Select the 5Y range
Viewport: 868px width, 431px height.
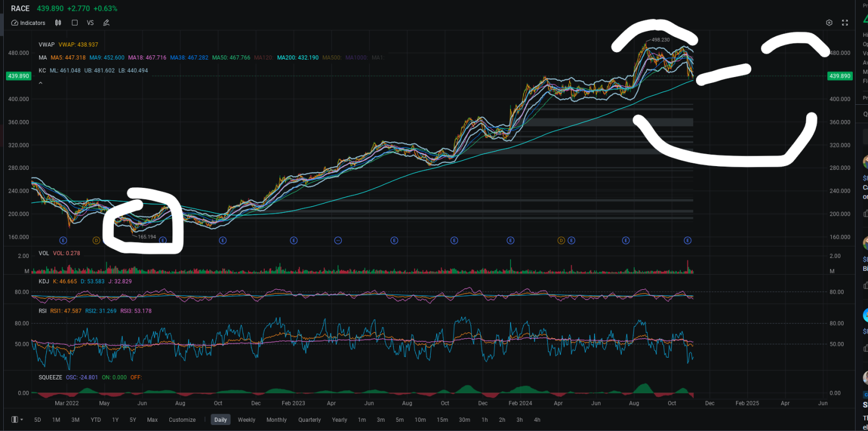(133, 420)
